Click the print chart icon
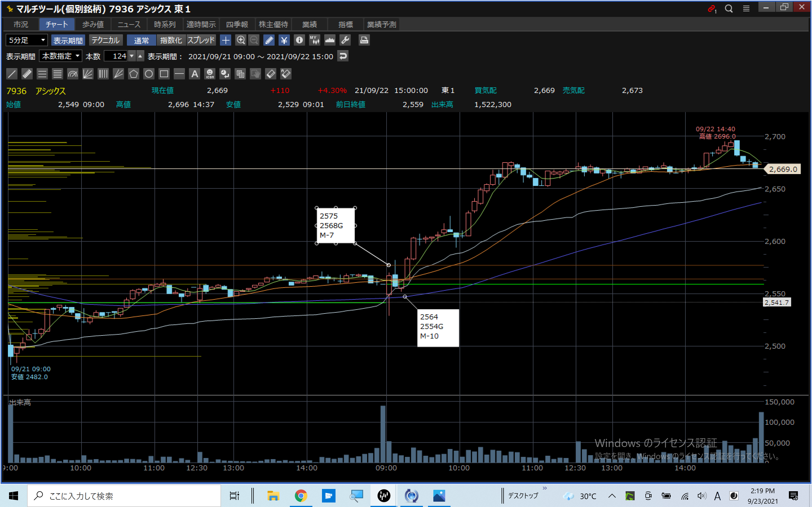 [364, 40]
